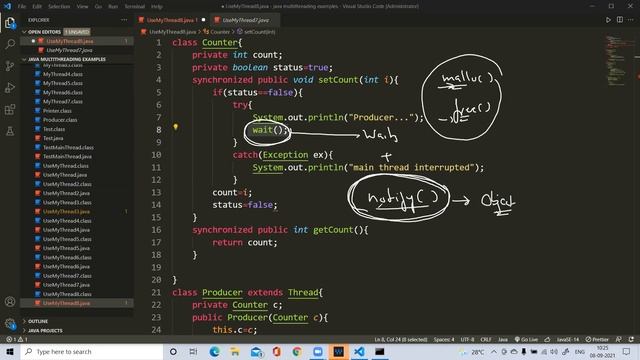This screenshot has width=640, height=360.
Task: Open the Accounts menu icon
Action: tap(10, 302)
